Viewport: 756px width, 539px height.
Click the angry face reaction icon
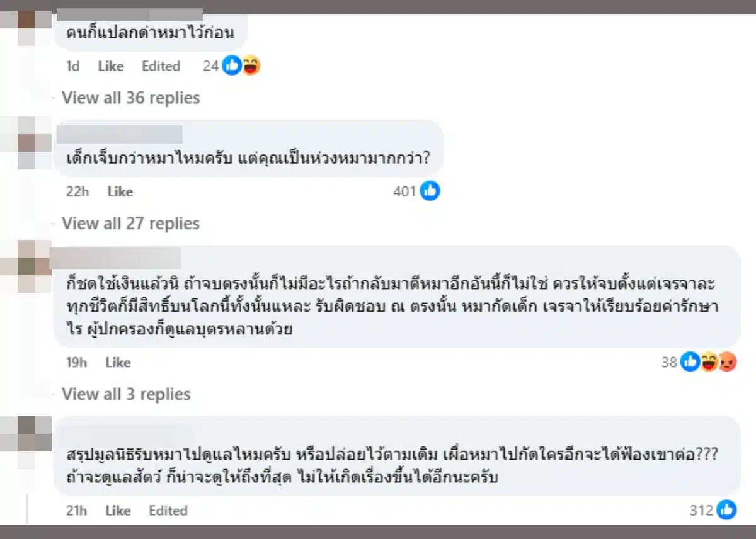pos(727,362)
